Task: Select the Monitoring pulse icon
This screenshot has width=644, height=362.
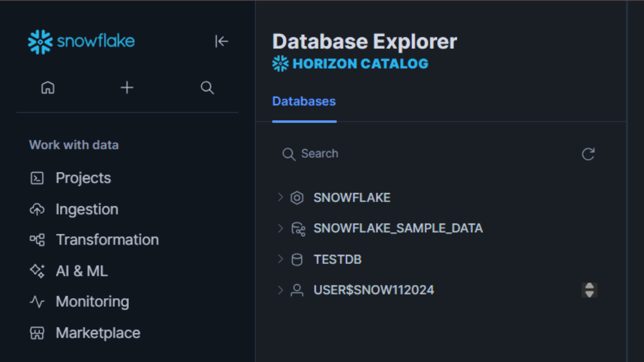Action: tap(38, 302)
